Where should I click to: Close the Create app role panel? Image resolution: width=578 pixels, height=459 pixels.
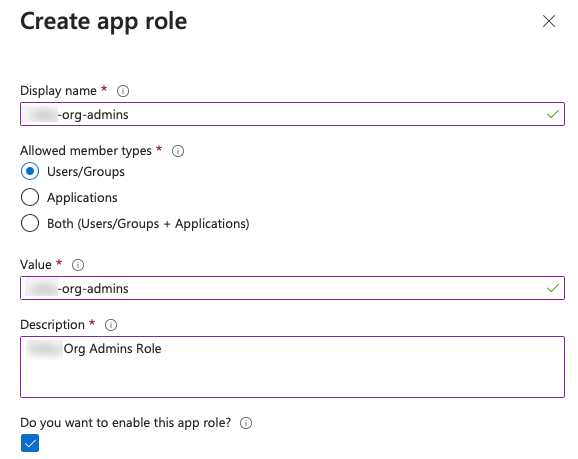coord(549,21)
